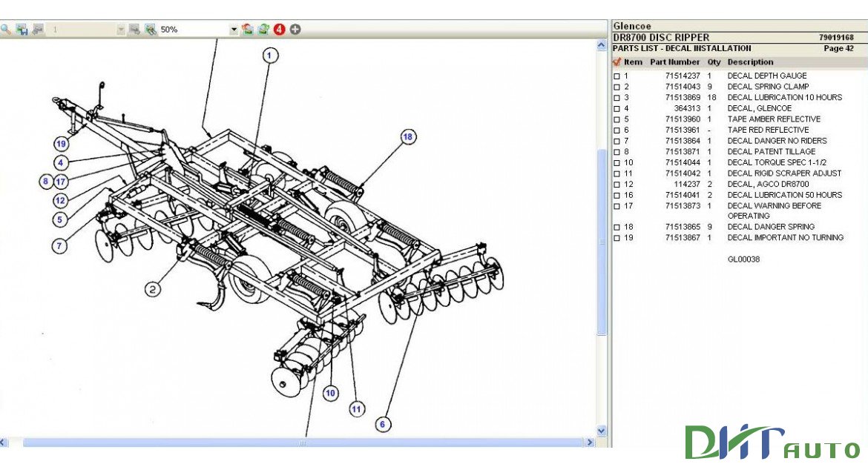The height and width of the screenshot is (467, 868).
Task: Click the DR8700 DISC RIPPER title
Action: click(661, 38)
